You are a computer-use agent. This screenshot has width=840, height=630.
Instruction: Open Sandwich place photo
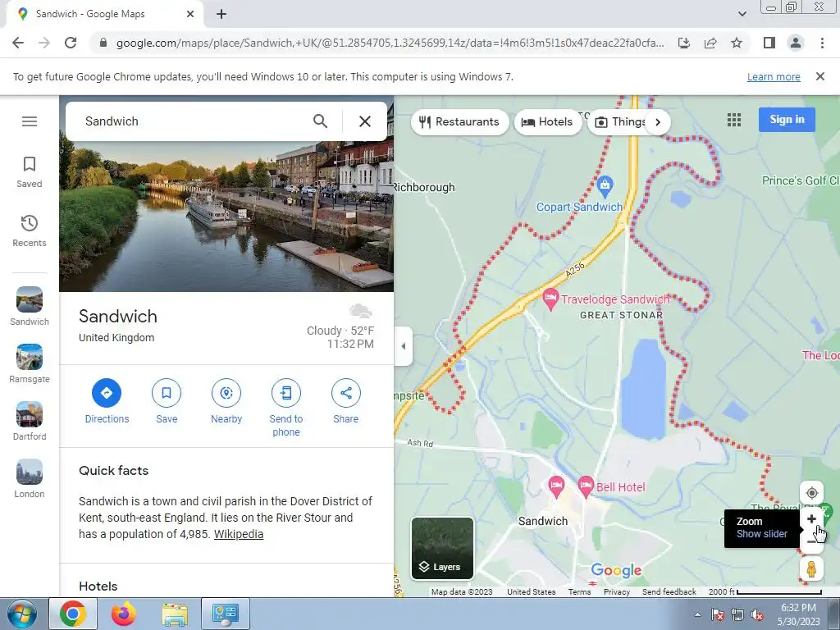226,217
